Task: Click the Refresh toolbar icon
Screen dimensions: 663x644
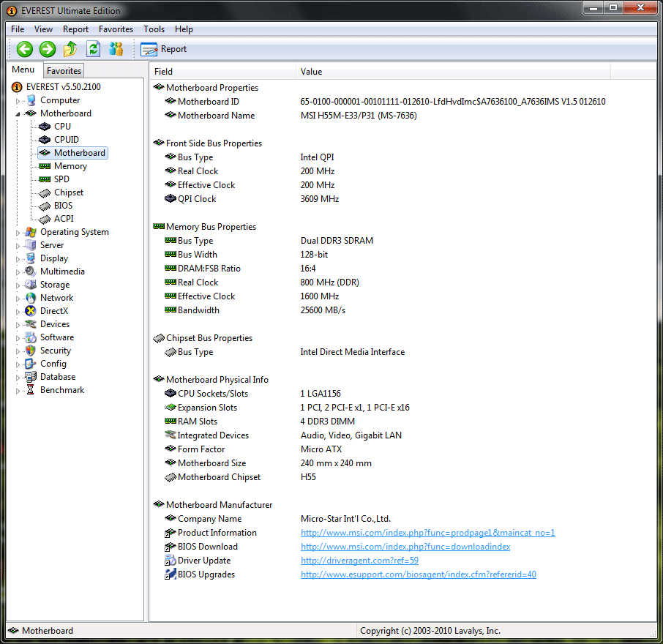Action: click(x=93, y=49)
